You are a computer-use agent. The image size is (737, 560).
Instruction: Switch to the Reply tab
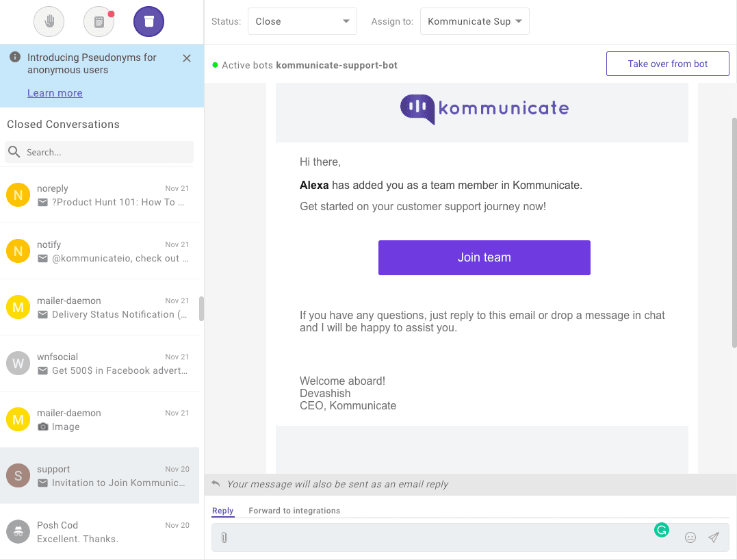click(222, 511)
